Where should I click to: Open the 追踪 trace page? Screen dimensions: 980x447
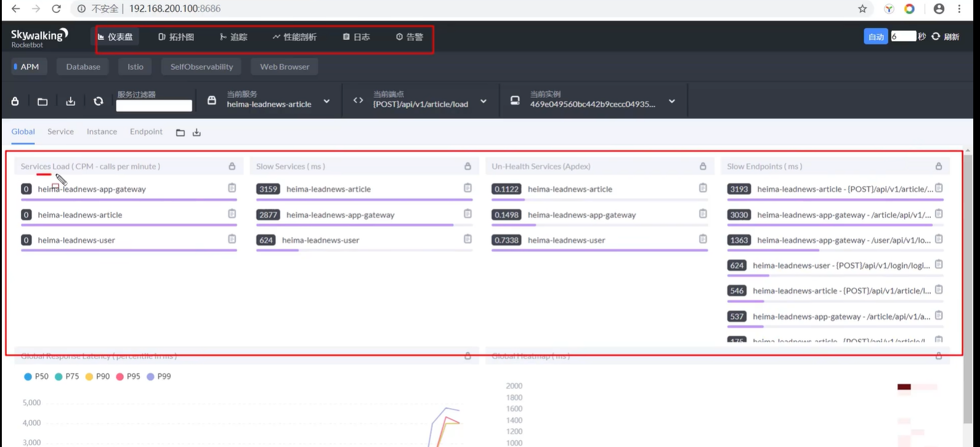(233, 37)
